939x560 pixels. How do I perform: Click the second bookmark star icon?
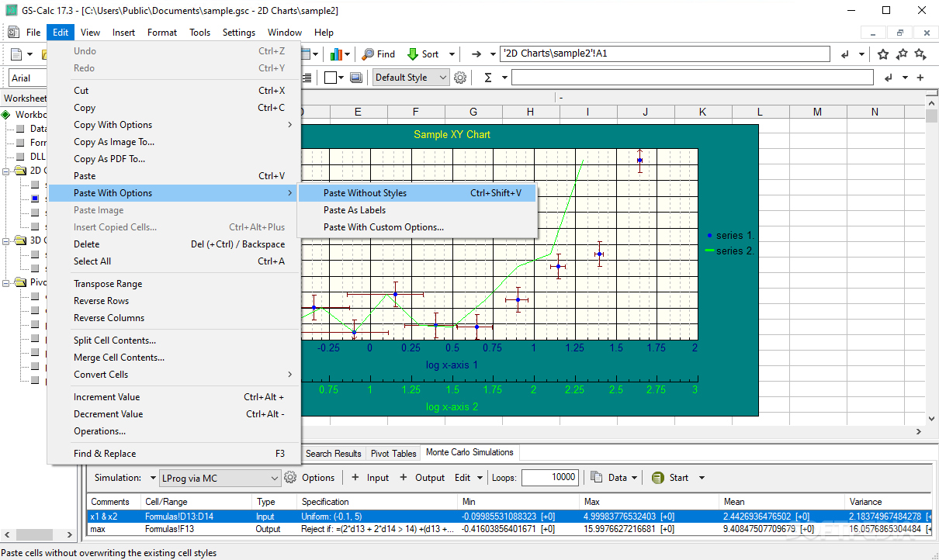[902, 54]
